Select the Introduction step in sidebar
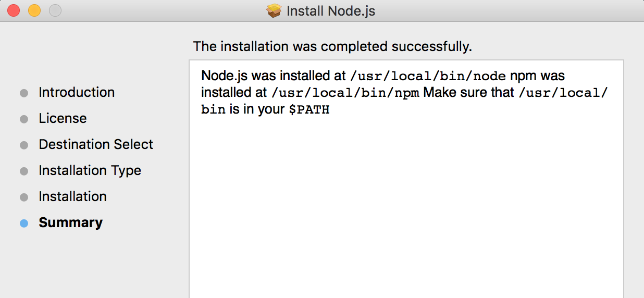 77,92
